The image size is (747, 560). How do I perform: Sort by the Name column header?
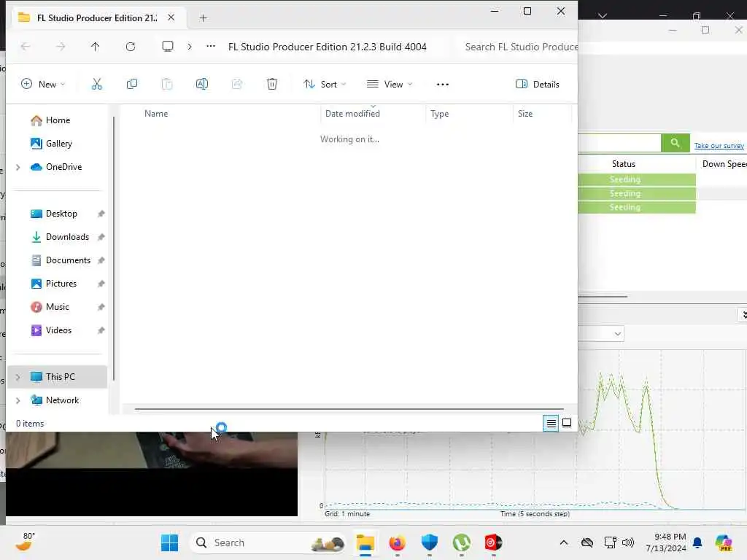coord(156,114)
